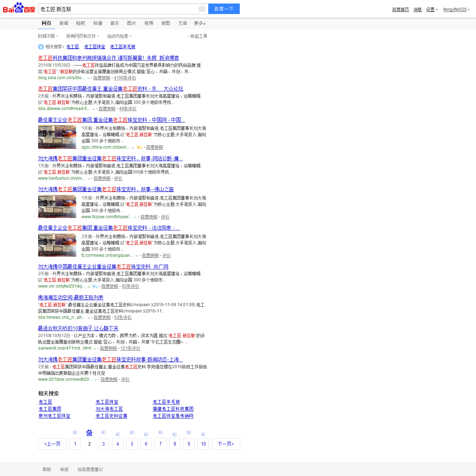Go to results page 1
Image resolution: width=476 pixels, height=476 pixels.
(75, 444)
